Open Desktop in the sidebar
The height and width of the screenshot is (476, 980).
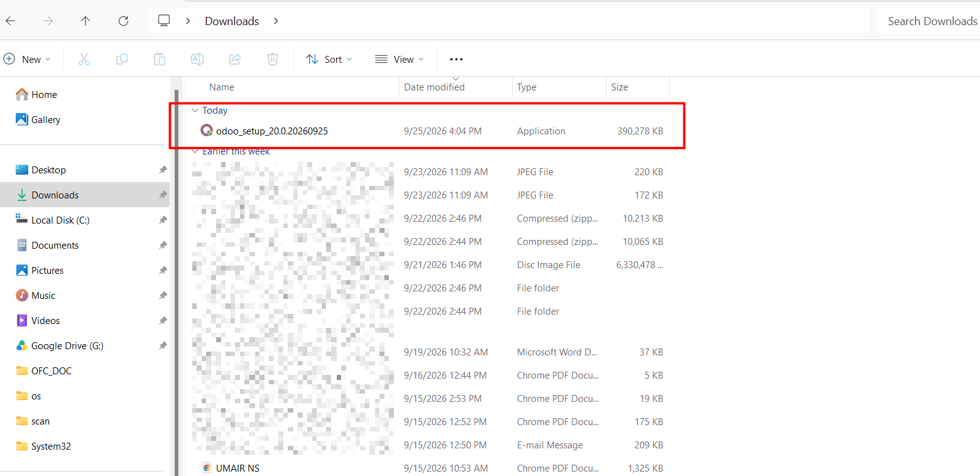pyautogui.click(x=41, y=170)
